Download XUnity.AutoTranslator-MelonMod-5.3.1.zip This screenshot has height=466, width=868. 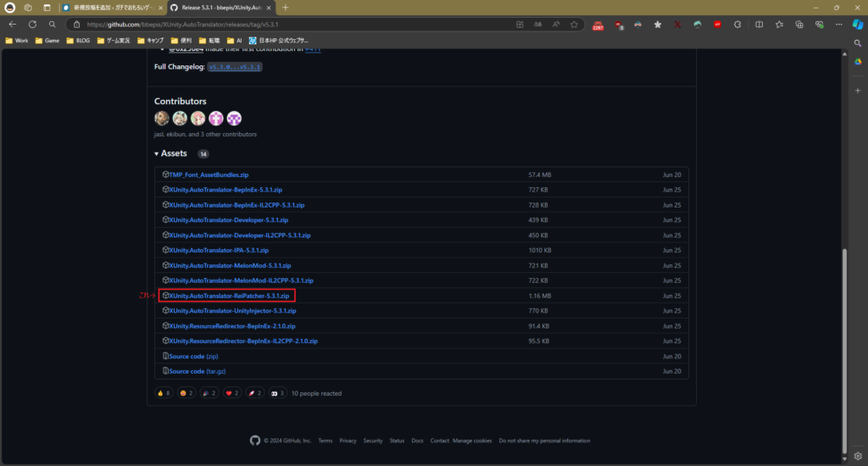tap(230, 266)
